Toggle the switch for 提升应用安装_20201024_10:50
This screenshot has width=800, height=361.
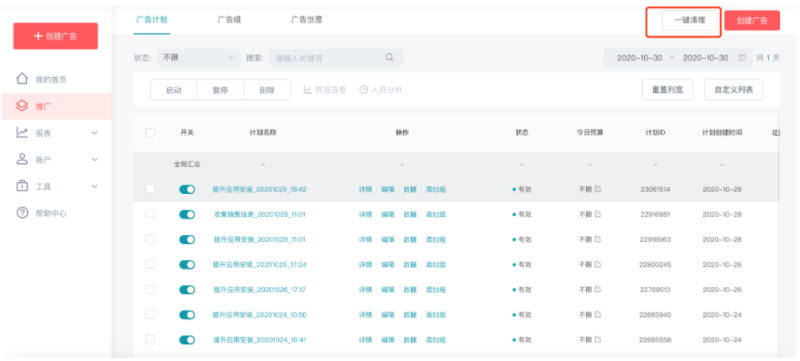(x=187, y=315)
